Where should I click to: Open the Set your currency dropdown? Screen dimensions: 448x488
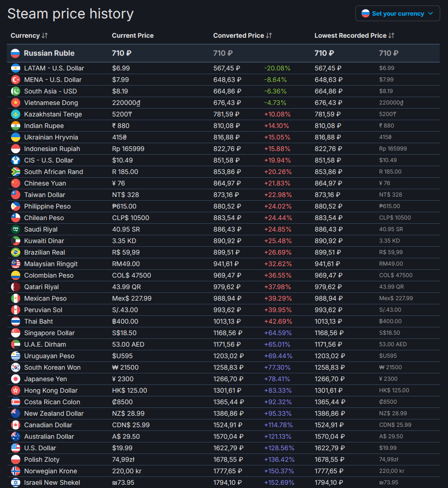pos(397,14)
